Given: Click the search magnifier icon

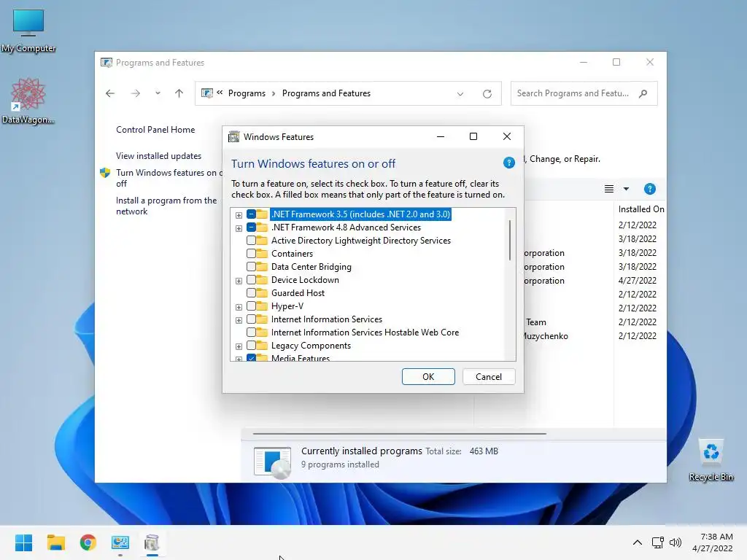Looking at the screenshot, I should [x=643, y=93].
